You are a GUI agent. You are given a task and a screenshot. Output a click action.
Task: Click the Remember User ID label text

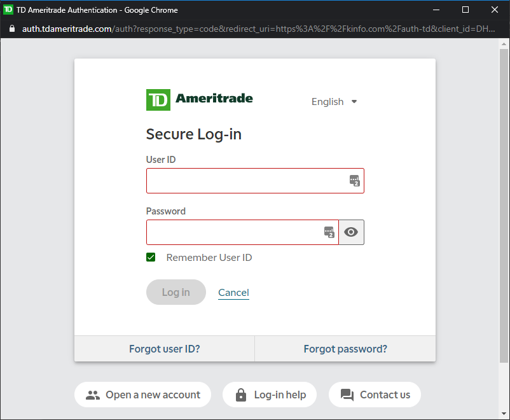pyautogui.click(x=209, y=258)
